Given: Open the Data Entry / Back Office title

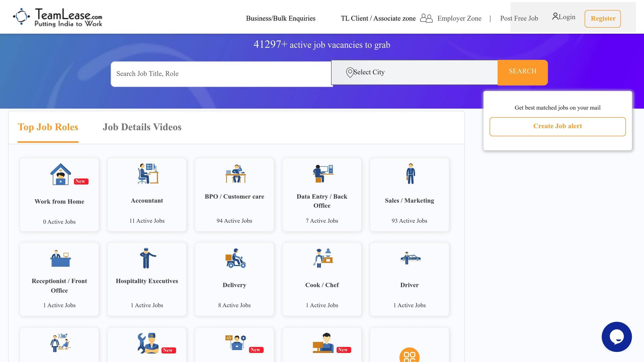Looking at the screenshot, I should [322, 201].
